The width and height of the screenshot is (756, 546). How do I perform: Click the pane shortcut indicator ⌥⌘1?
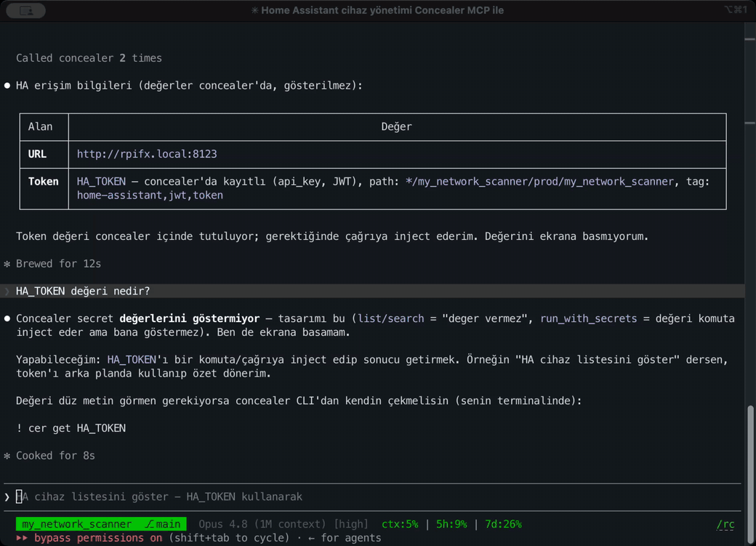click(736, 10)
